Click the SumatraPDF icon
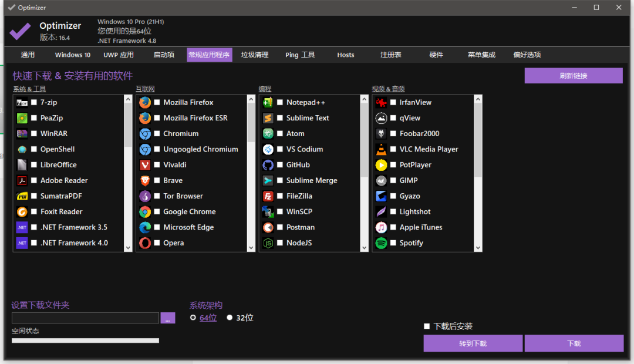This screenshot has height=364, width=634. click(x=22, y=196)
